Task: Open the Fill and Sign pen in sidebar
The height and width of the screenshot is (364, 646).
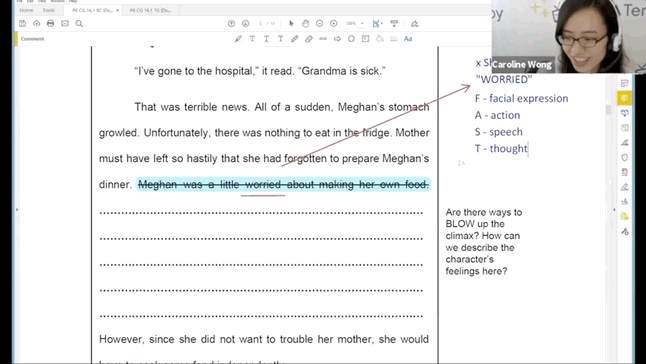Action: coord(625,187)
